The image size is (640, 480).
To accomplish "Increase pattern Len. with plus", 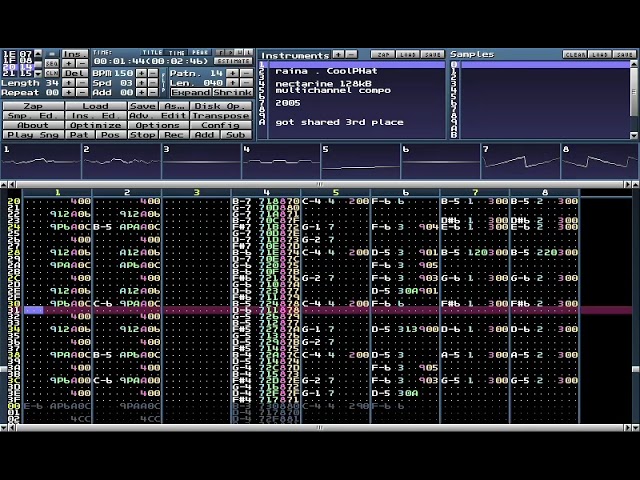I will point(232,83).
